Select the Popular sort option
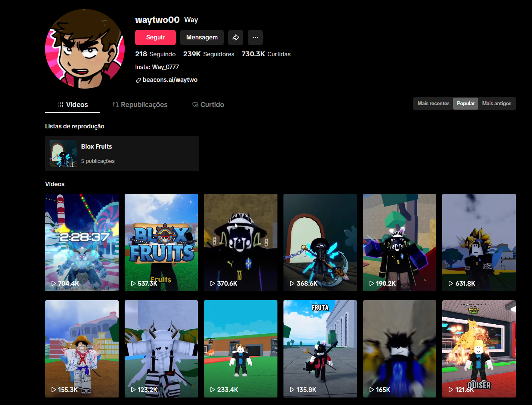Image resolution: width=532 pixels, height=405 pixels. 466,104
